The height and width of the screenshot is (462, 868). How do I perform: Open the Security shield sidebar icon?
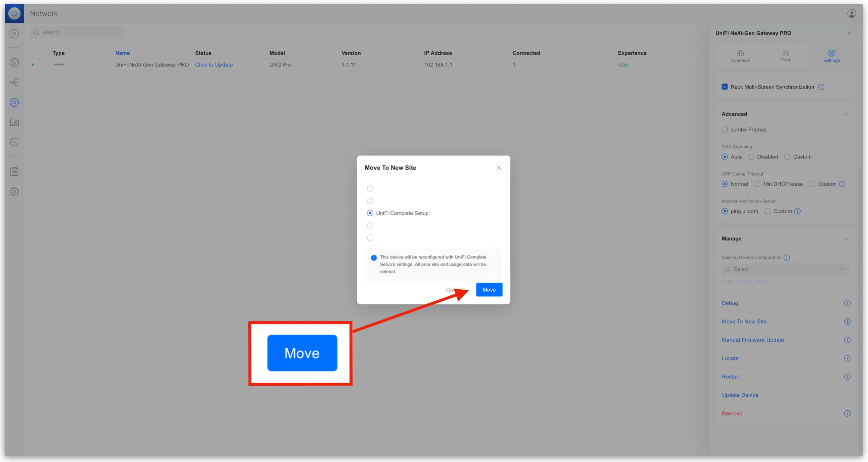tap(14, 142)
